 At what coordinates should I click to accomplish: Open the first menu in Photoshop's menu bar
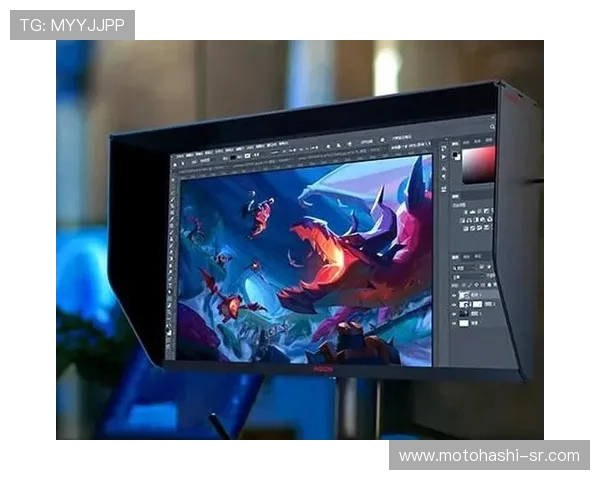point(178,153)
